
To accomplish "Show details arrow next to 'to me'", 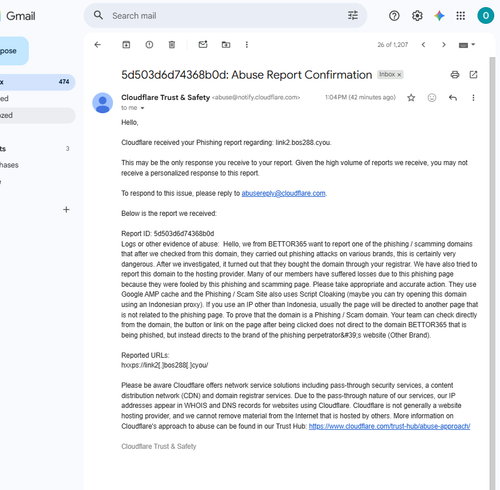I will click(142, 108).
